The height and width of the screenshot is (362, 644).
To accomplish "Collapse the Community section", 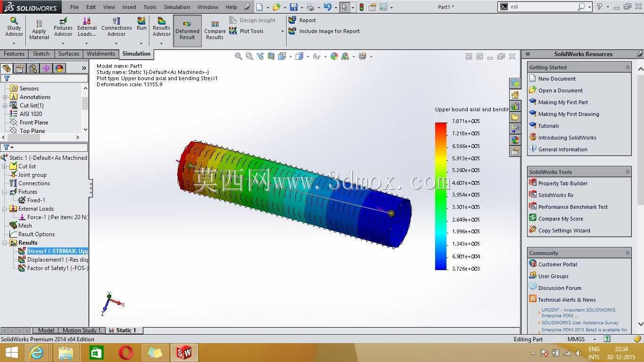I will [x=627, y=253].
